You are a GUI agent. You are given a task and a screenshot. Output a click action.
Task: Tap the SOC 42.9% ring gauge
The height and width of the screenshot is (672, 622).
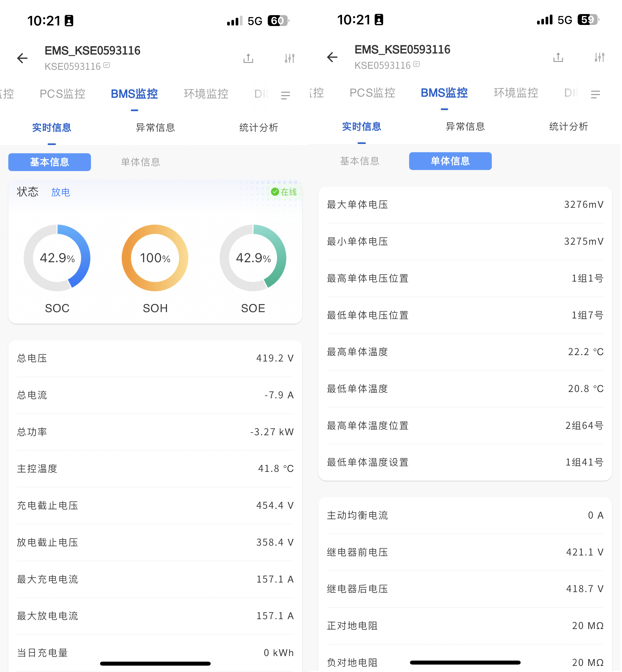[x=57, y=258]
